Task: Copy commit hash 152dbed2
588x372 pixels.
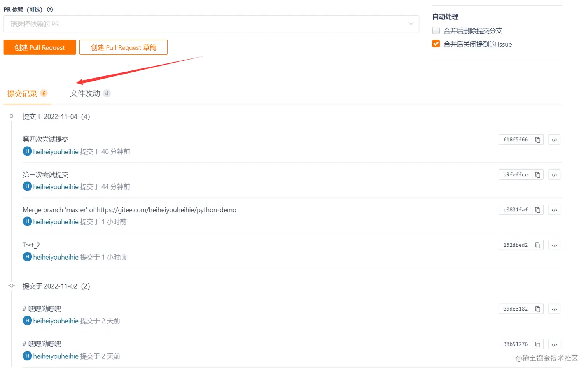Action: tap(537, 245)
